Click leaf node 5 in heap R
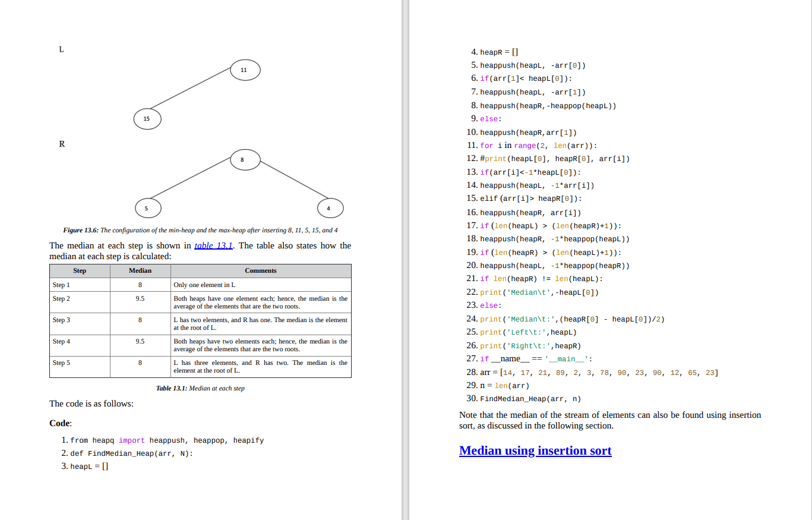The image size is (812, 520). coord(147,209)
